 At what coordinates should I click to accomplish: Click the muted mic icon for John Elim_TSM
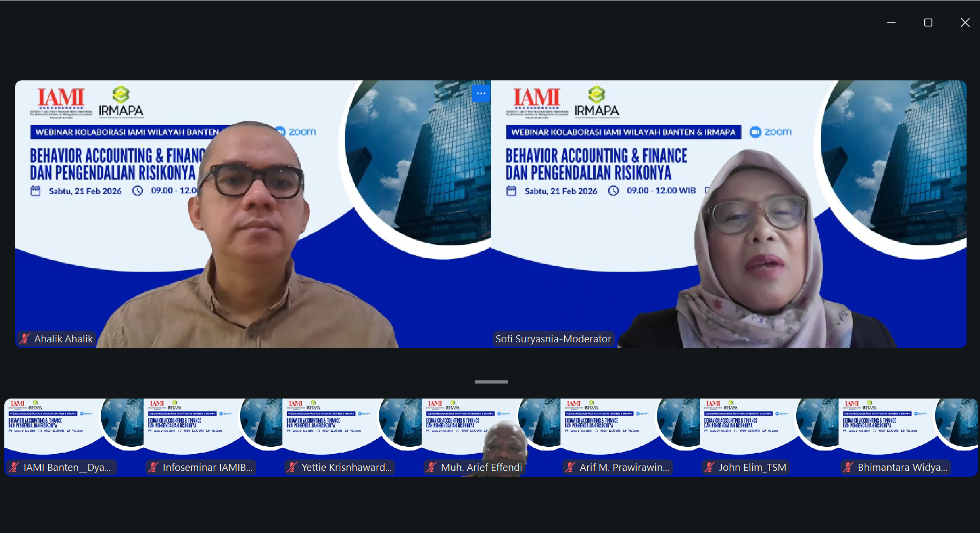(709, 467)
